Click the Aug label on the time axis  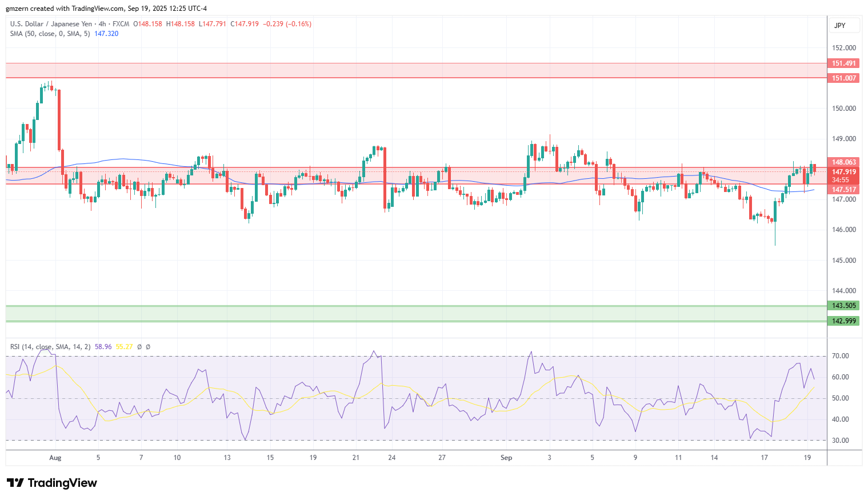coord(55,458)
